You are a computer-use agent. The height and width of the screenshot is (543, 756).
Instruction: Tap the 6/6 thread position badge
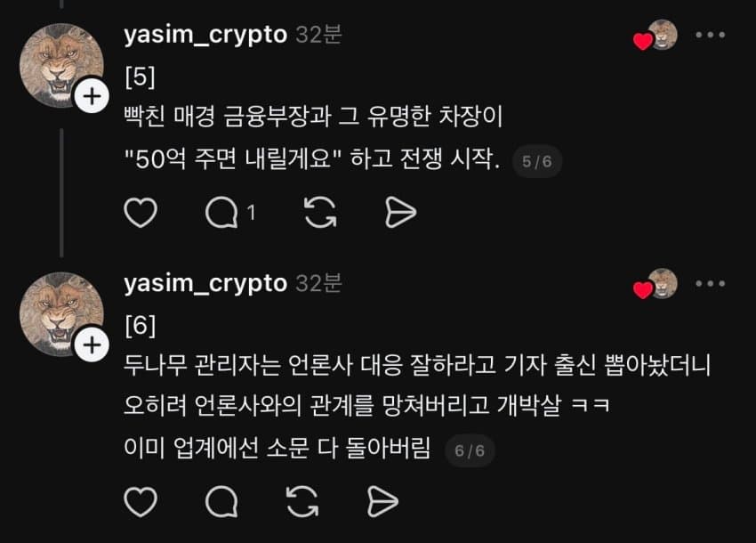[x=470, y=450]
